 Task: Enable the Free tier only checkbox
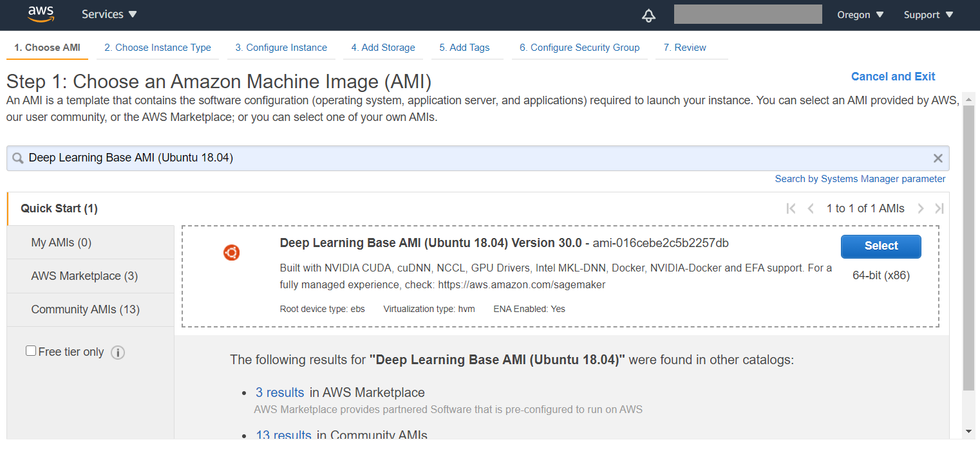click(x=31, y=351)
